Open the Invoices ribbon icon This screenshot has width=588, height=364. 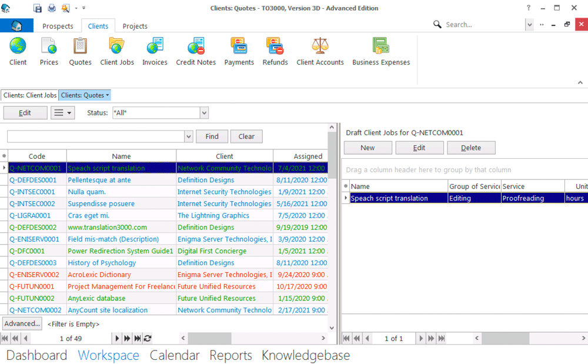155,51
